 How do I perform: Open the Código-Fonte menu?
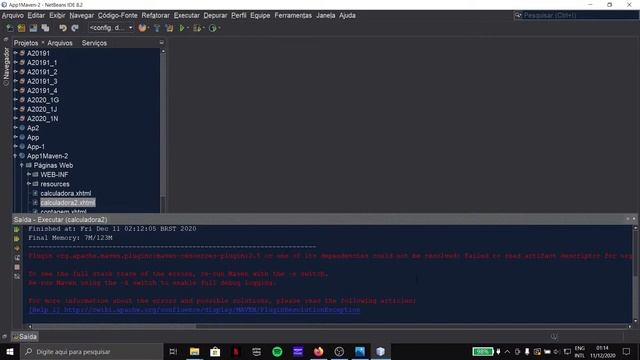click(x=118, y=16)
